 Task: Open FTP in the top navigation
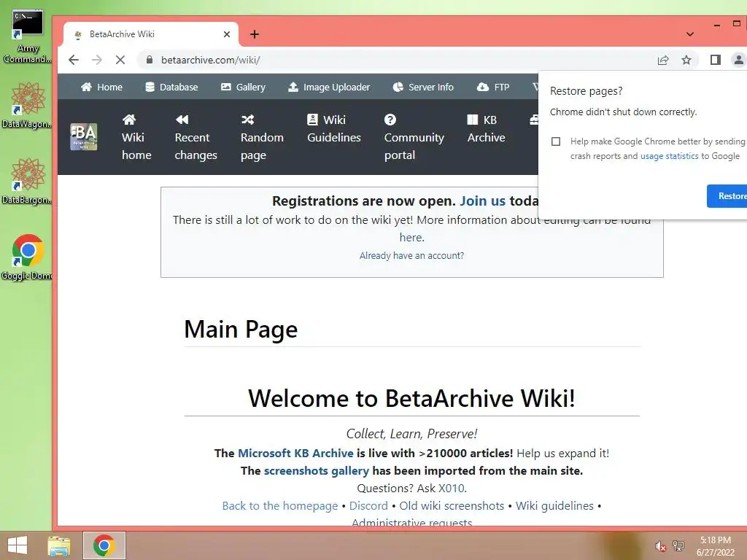pyautogui.click(x=493, y=87)
